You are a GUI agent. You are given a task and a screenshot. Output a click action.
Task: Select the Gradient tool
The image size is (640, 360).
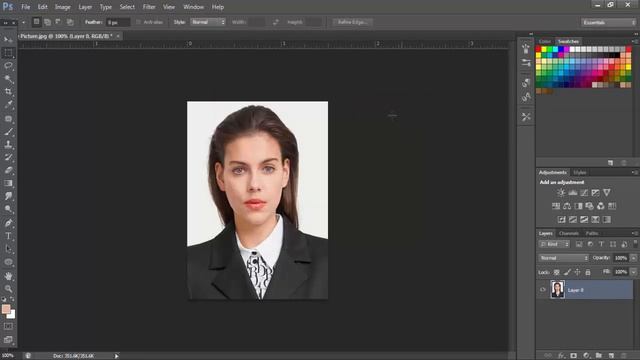click(x=8, y=183)
